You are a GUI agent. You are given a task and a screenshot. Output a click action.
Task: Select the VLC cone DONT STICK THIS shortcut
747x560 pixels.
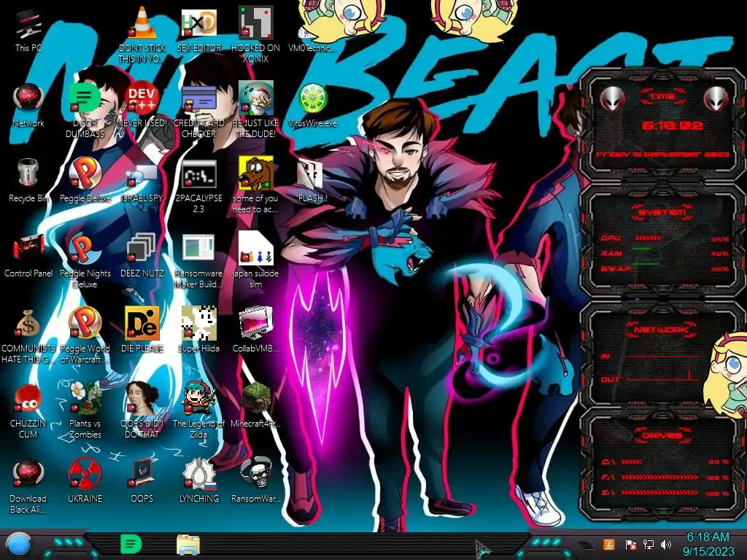click(142, 36)
